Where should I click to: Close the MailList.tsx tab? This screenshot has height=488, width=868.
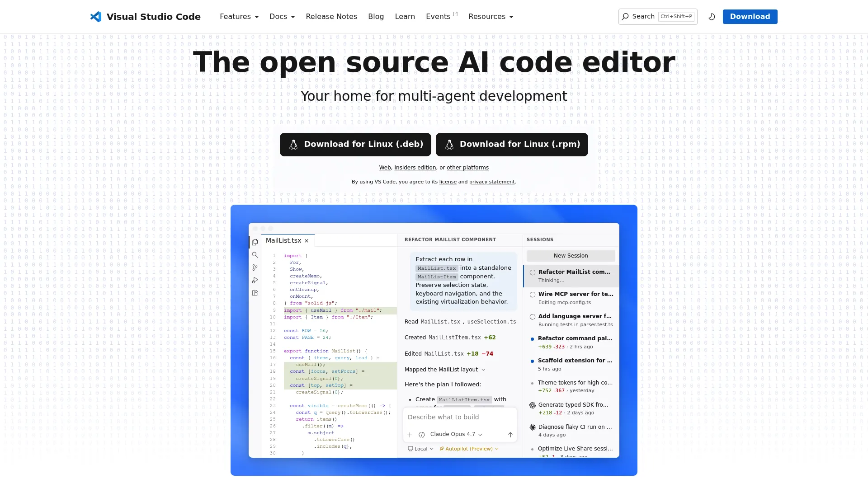[x=307, y=241]
